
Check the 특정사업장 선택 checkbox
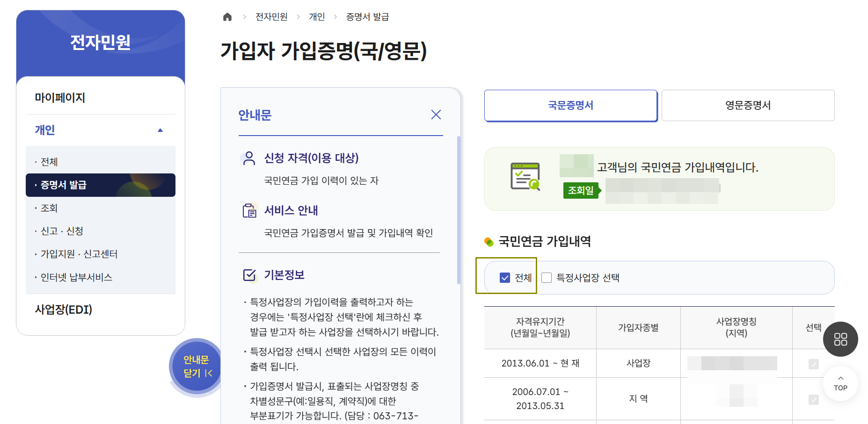click(x=546, y=278)
